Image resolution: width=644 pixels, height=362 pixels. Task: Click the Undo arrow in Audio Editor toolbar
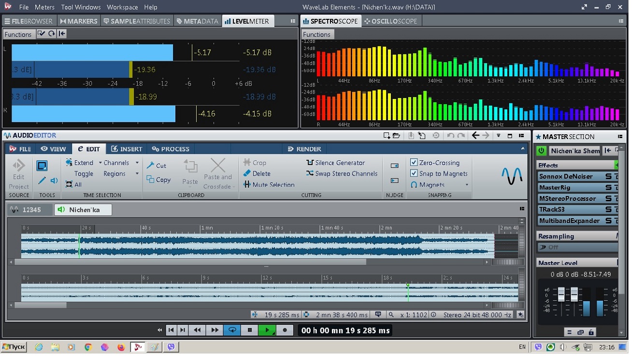(x=450, y=136)
